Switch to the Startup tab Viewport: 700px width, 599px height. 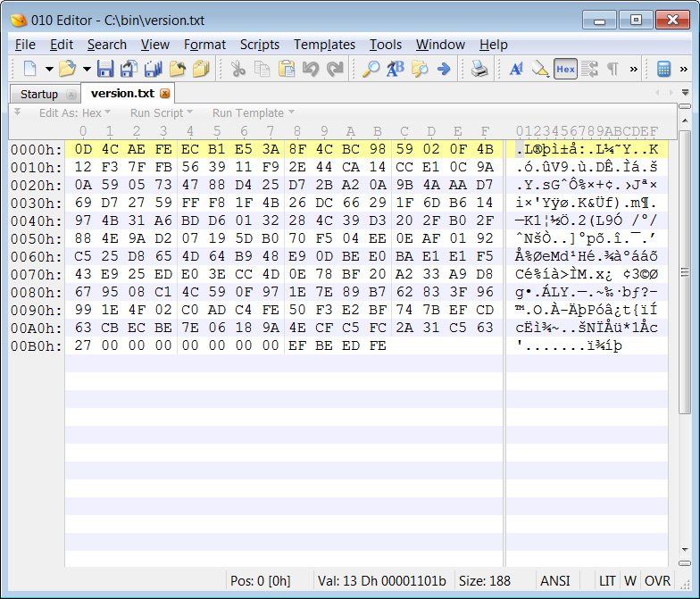coord(39,95)
